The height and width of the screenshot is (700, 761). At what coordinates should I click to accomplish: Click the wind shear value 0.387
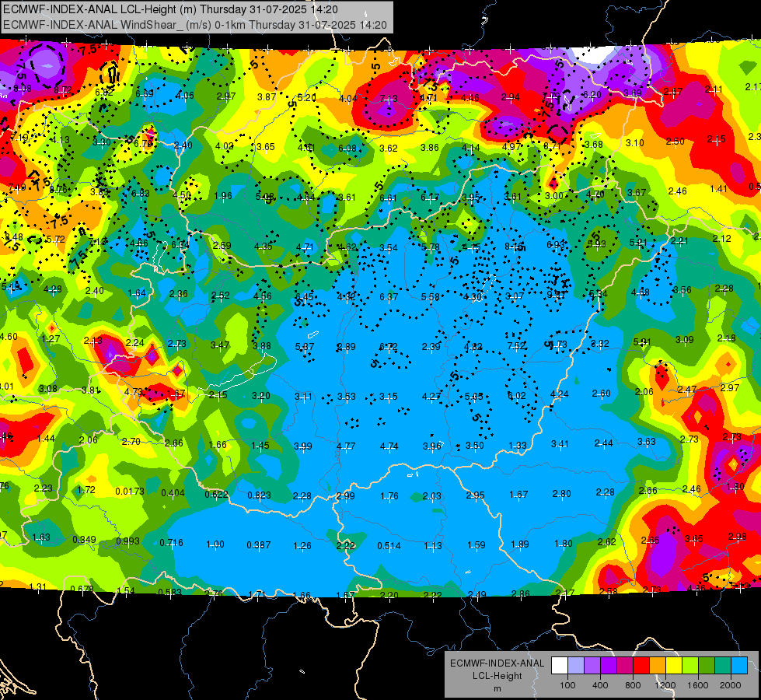tap(258, 544)
